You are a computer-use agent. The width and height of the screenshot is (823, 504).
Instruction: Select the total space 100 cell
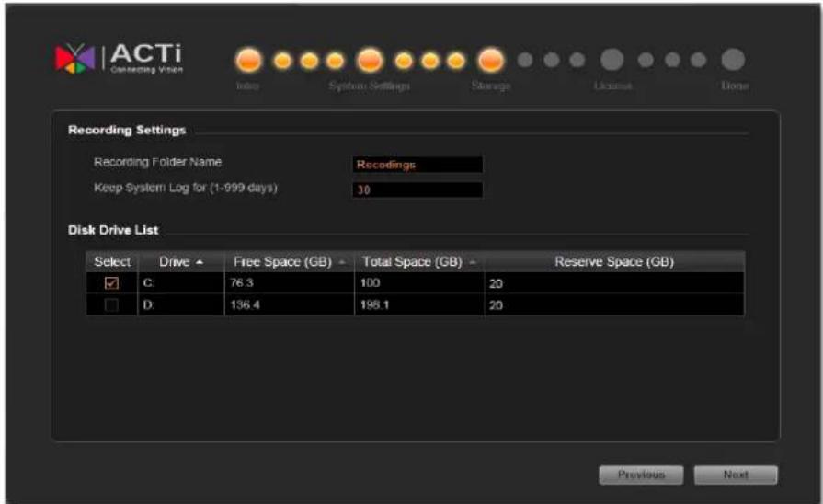[419, 283]
